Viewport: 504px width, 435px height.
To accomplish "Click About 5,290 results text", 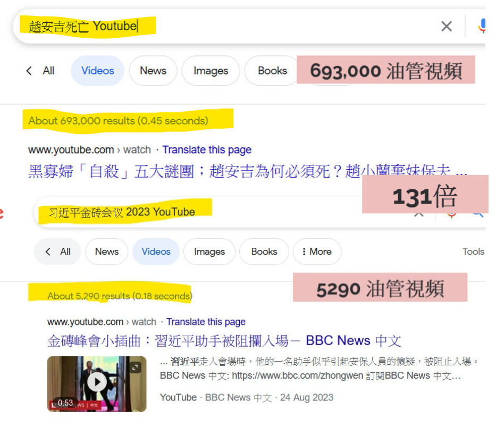I will pos(120,296).
